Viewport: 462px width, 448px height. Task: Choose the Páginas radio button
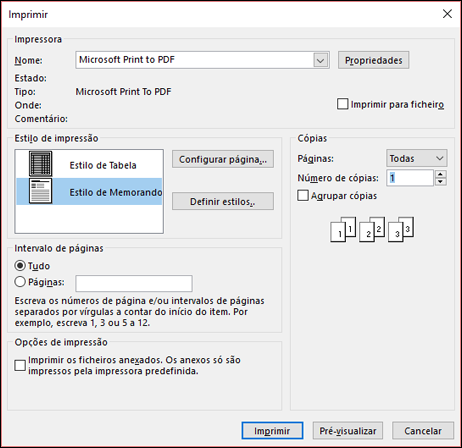[x=20, y=282]
